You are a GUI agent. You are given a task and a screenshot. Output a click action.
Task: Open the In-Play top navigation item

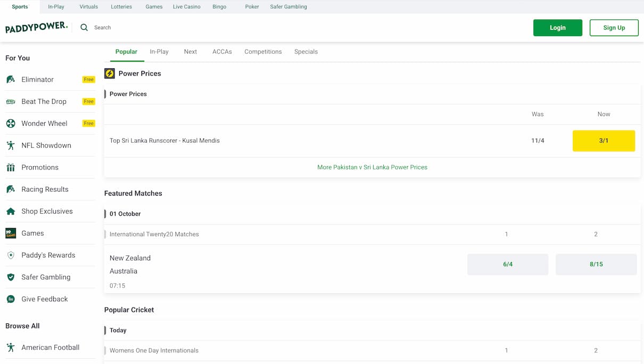[56, 7]
